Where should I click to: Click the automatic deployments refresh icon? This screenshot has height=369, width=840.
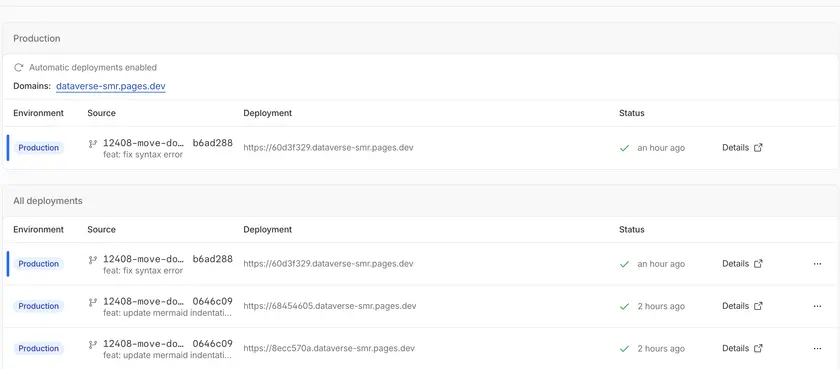coord(19,67)
